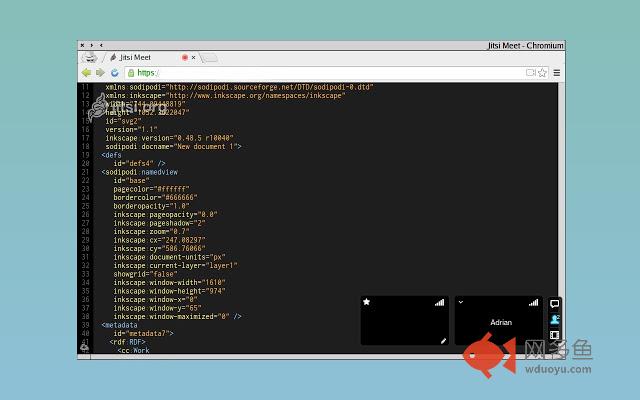Click inkscape:version="0.48.5 r10040" text
Screen dimensions: 640x400
(169, 138)
